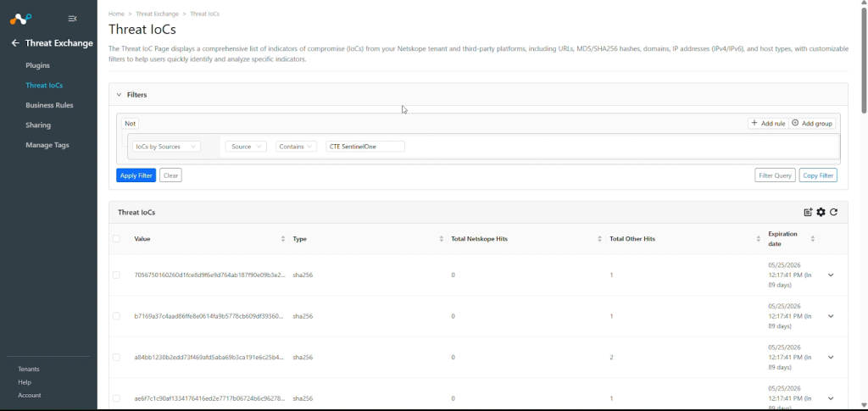Click hash value a84bb1230b2edd73f469afd5aba69b3ca191e6c25b4
This screenshot has height=411, width=868.
[210, 358]
